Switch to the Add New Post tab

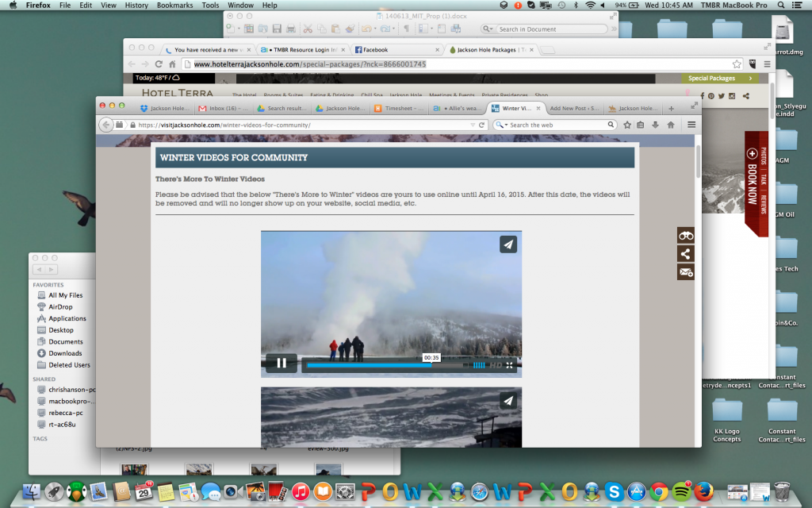[x=574, y=108]
